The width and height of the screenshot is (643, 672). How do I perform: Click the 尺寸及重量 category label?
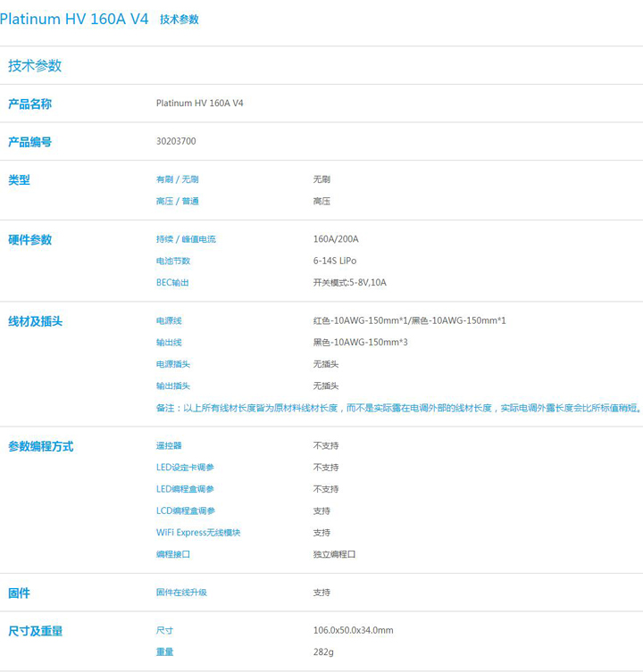[x=35, y=631]
